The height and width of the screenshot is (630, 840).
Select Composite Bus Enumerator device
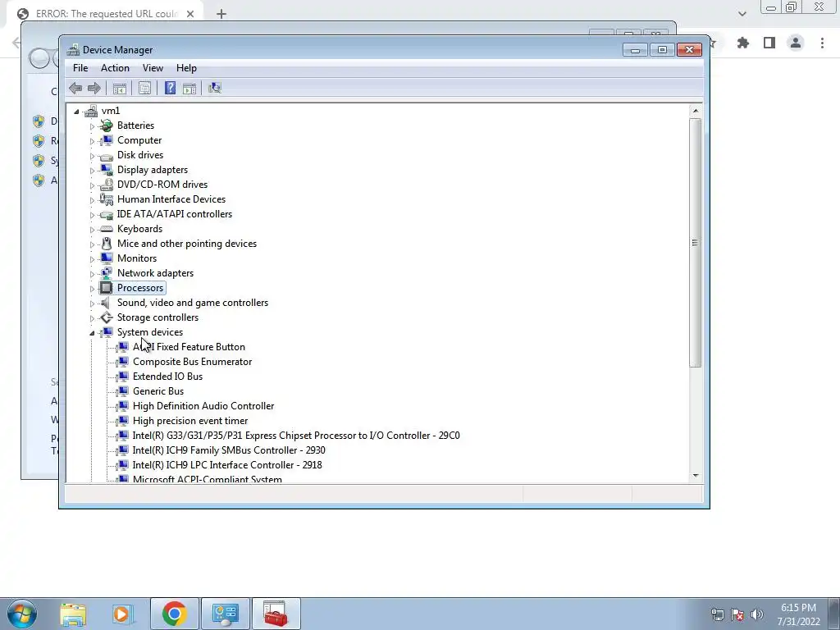click(192, 362)
